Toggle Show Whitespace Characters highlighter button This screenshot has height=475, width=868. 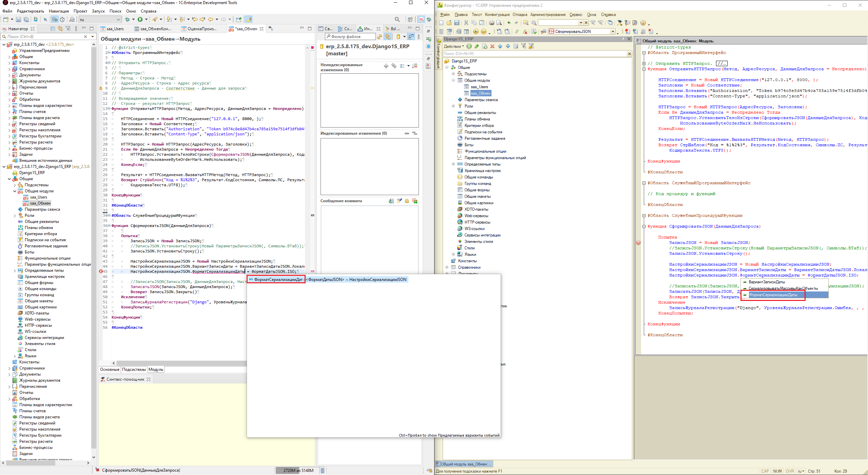(x=249, y=19)
